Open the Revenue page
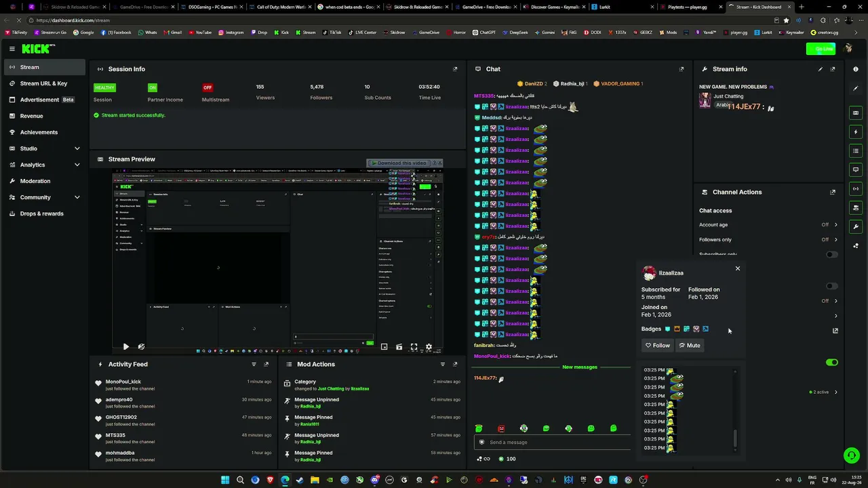Screen dimensions: 868x488 [45, 116]
